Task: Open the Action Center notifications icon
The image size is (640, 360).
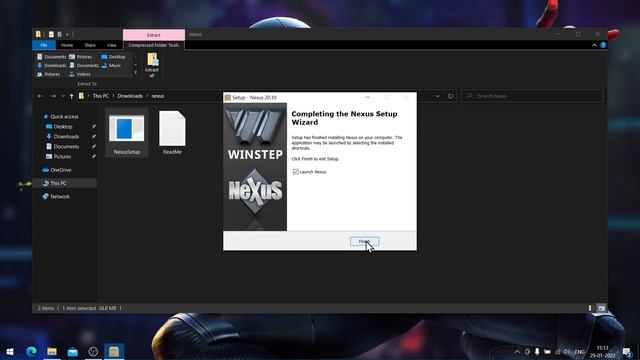Action: (x=627, y=352)
